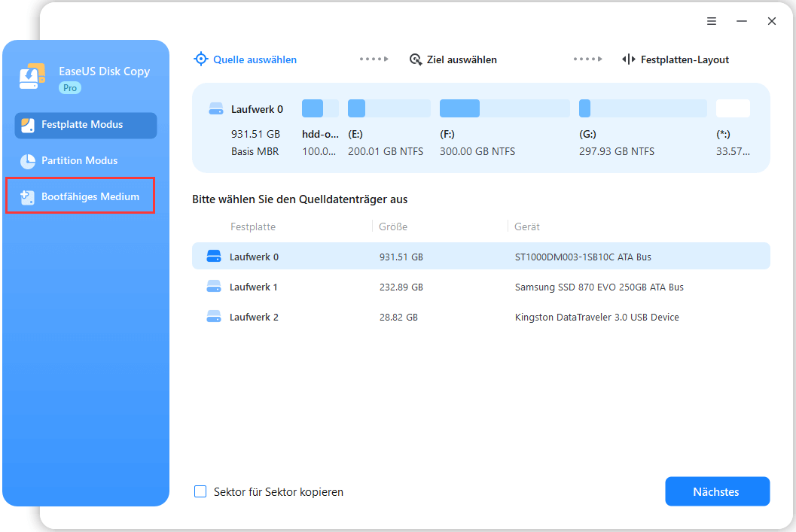Viewport: 796px width, 532px height.
Task: Select the Laufwerk 0 row in list
Action: [480, 256]
